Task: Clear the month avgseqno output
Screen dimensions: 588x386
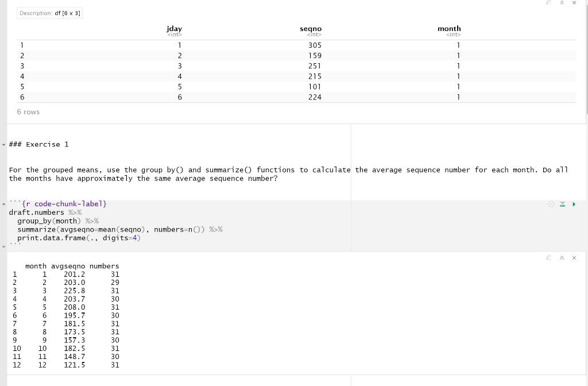Action: click(x=574, y=258)
